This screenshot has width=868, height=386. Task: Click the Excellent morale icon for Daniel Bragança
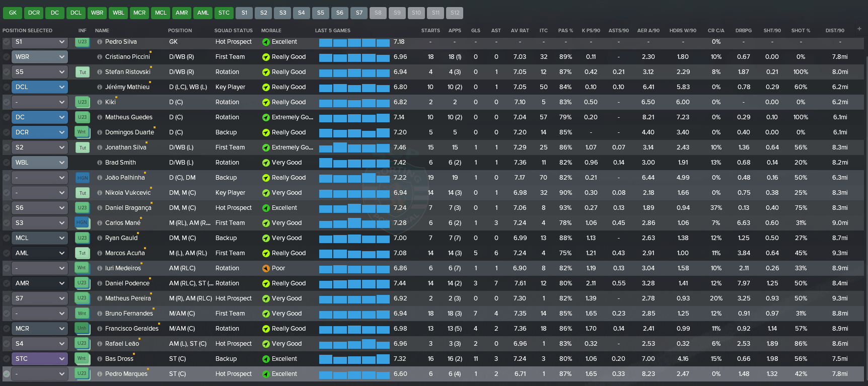pos(266,208)
